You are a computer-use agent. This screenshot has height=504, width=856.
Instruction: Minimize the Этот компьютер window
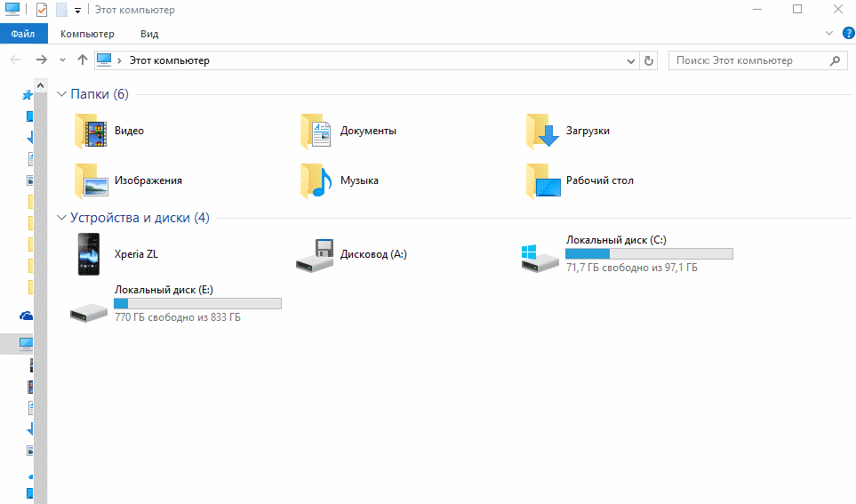757,9
